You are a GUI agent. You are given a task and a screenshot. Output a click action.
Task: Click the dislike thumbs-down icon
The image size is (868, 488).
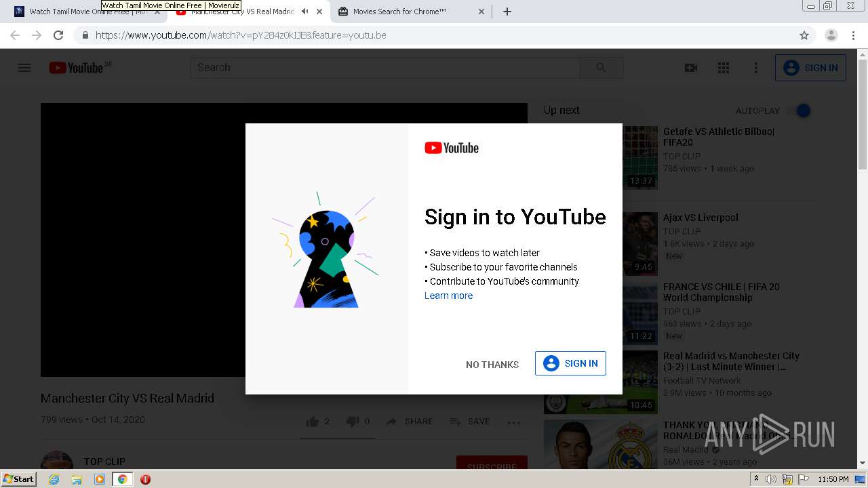353,422
